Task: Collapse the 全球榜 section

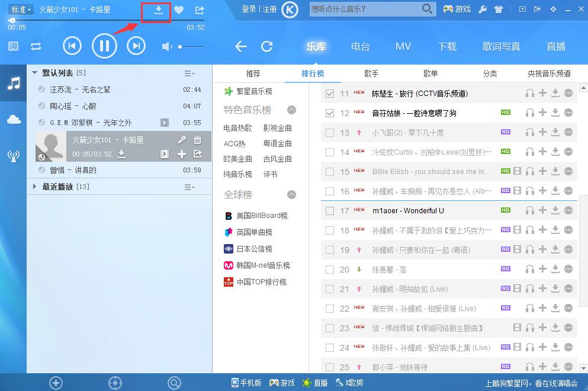Action: click(290, 194)
